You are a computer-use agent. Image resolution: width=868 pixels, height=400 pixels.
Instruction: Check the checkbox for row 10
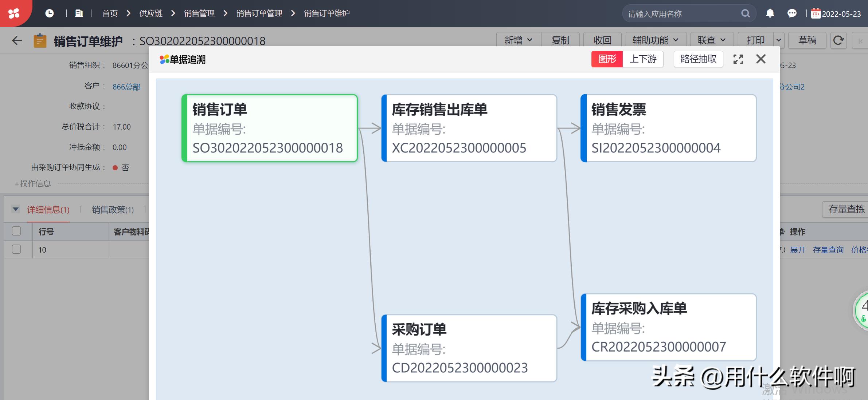(x=16, y=249)
